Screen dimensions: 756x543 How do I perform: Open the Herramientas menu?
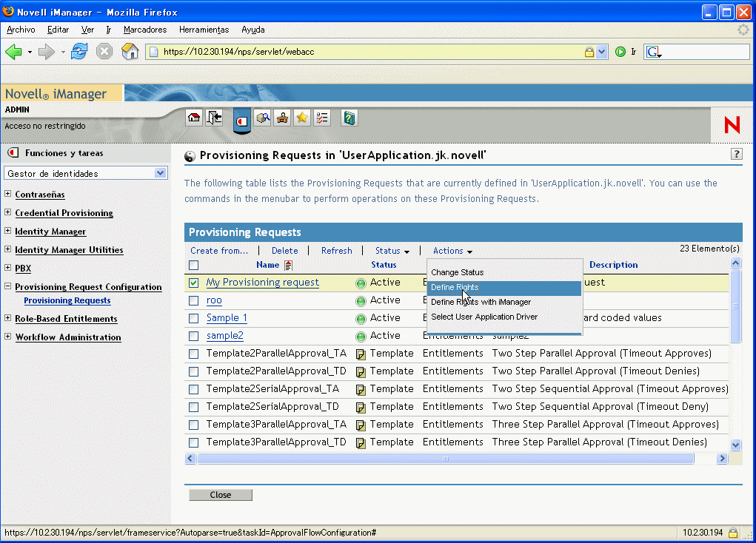point(204,30)
